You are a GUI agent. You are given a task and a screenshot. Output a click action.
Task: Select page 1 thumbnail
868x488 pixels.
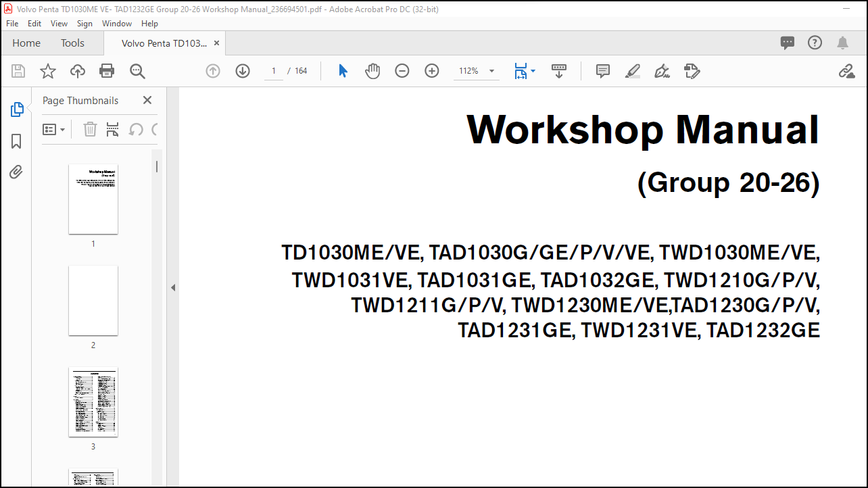tap(93, 199)
